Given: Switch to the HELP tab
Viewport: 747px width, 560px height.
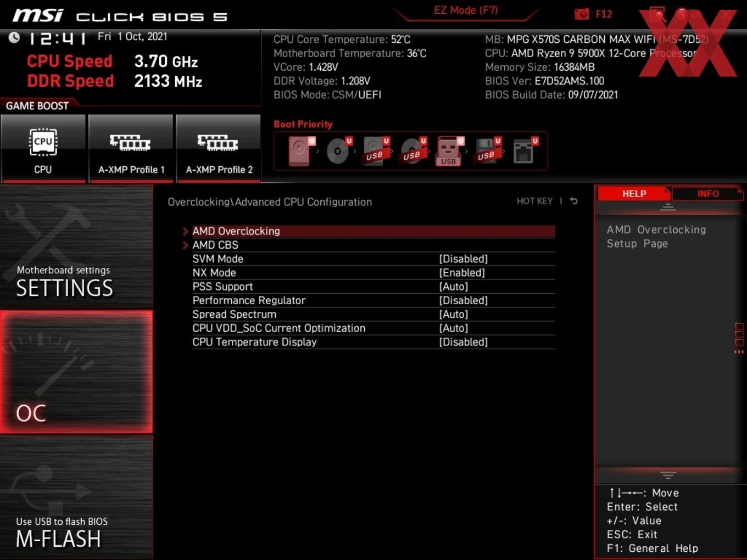Looking at the screenshot, I should pyautogui.click(x=634, y=194).
